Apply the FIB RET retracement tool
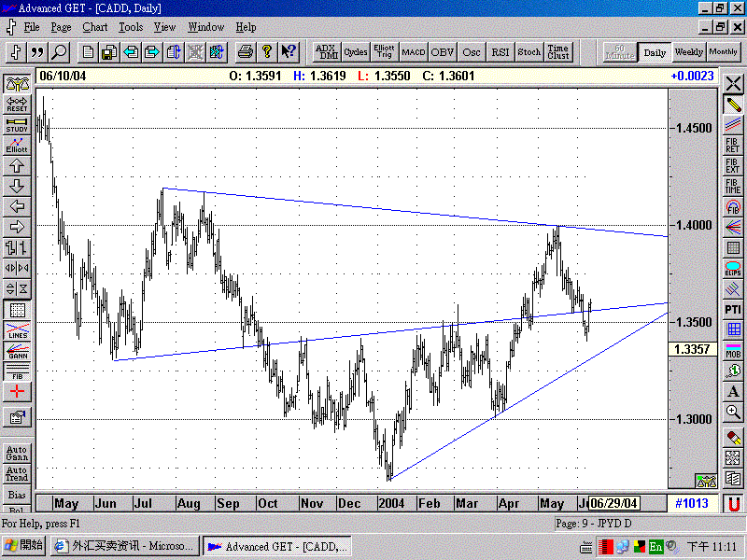 [x=733, y=145]
